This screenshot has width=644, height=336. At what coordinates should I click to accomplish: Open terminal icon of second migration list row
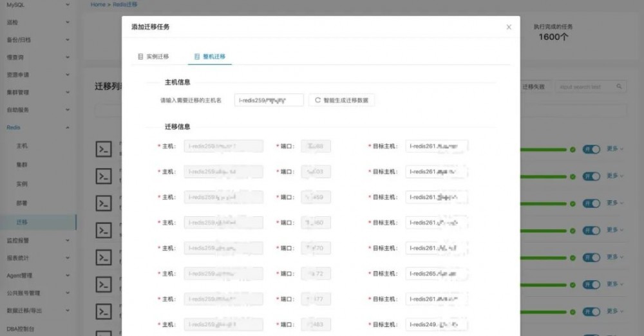coord(104,176)
